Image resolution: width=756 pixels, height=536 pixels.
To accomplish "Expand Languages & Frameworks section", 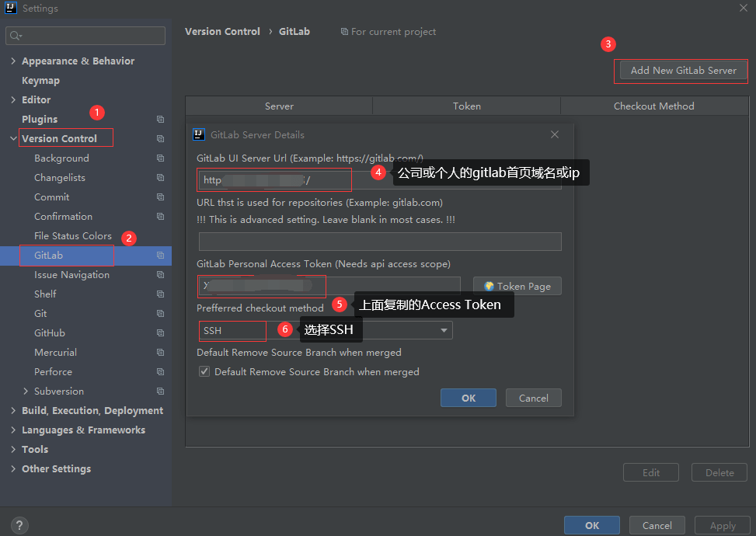I will point(13,430).
